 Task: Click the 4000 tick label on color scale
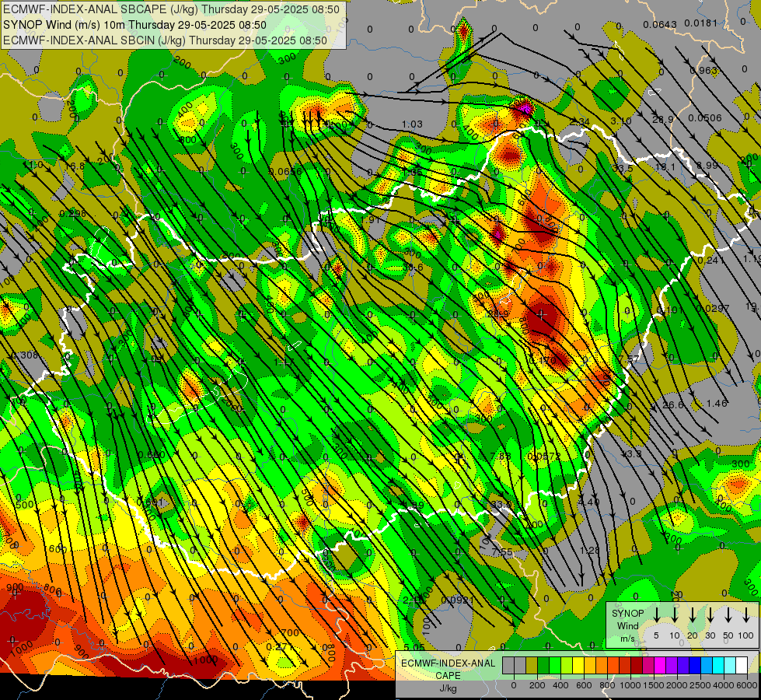[x=724, y=685]
